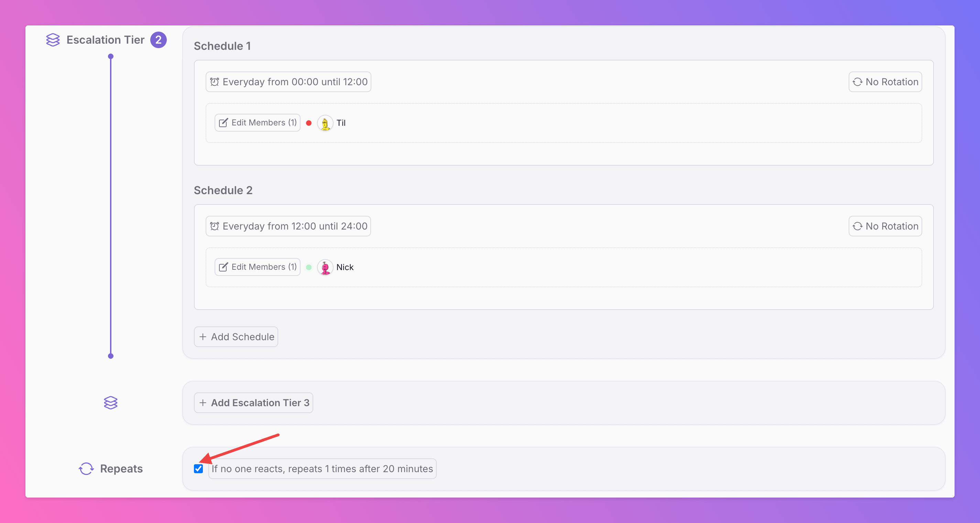Click the green status dot beside Nick
Screen dimensions: 980x523
click(x=309, y=267)
